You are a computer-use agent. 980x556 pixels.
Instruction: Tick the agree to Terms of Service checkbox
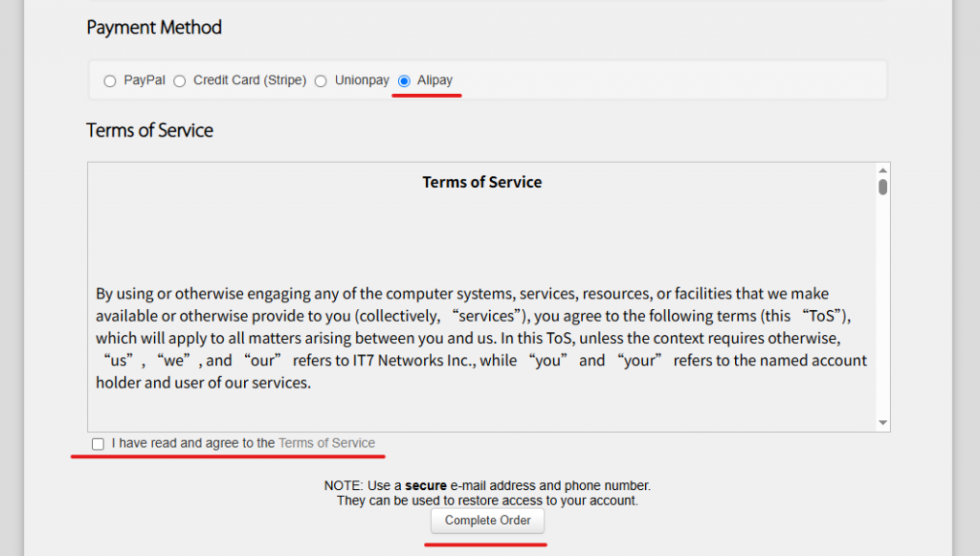tap(98, 444)
